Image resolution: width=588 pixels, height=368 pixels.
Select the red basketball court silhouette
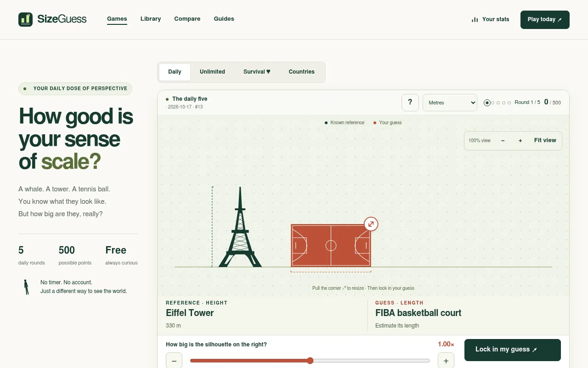tap(331, 246)
